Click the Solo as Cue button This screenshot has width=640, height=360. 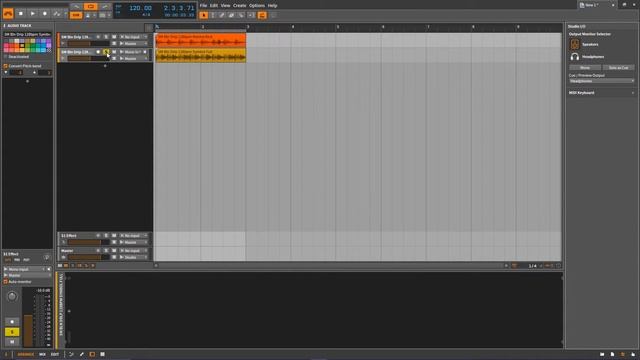point(618,68)
